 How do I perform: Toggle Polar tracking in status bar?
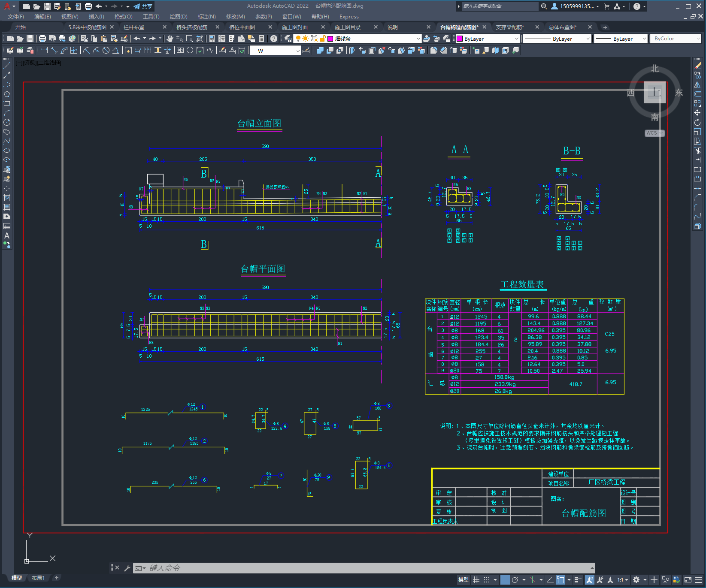[x=515, y=580]
